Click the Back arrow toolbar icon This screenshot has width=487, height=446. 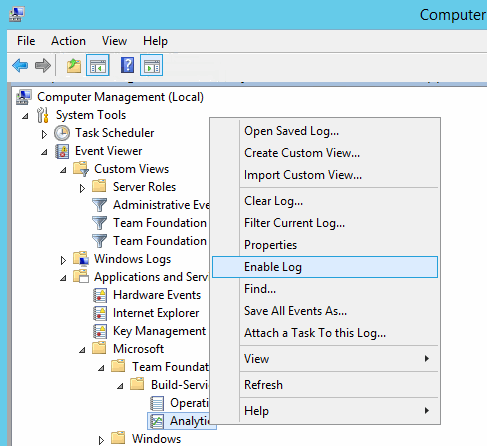20,65
